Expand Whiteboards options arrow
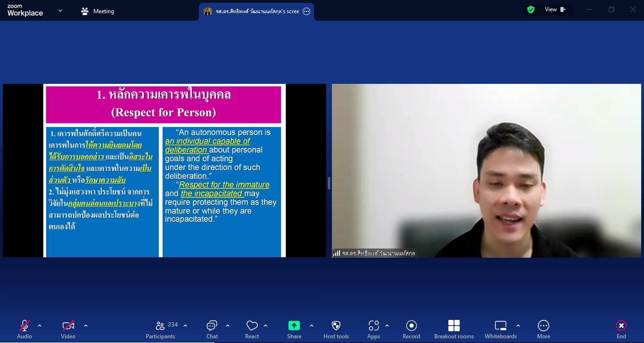The height and width of the screenshot is (343, 644). (x=518, y=326)
